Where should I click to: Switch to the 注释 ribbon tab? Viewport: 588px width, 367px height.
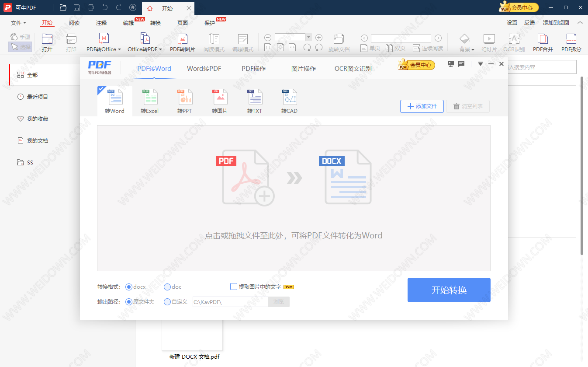pos(101,23)
